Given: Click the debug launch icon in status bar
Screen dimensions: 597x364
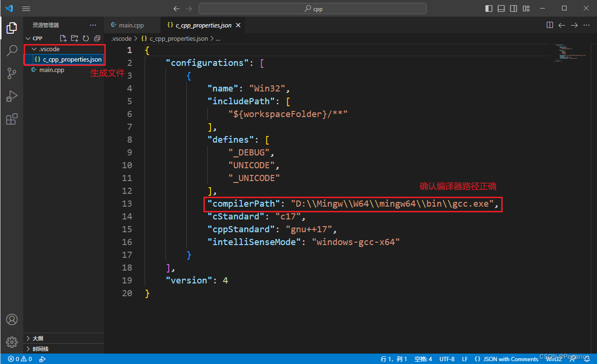Looking at the screenshot, I should [x=42, y=359].
